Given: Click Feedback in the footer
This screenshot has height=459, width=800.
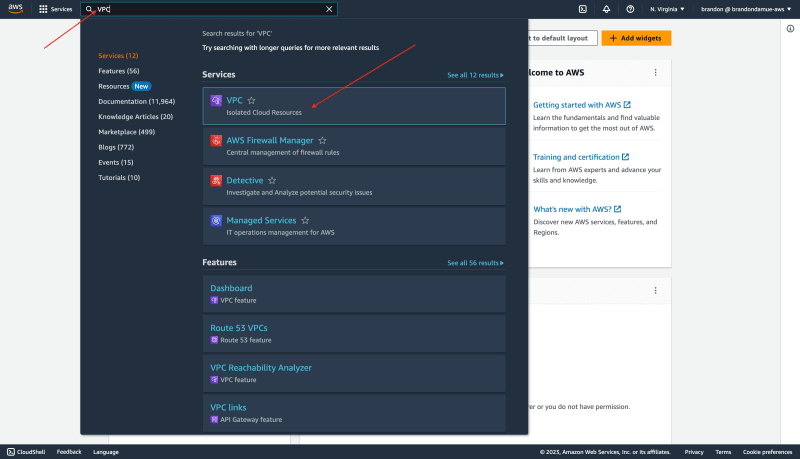Looking at the screenshot, I should click(69, 452).
